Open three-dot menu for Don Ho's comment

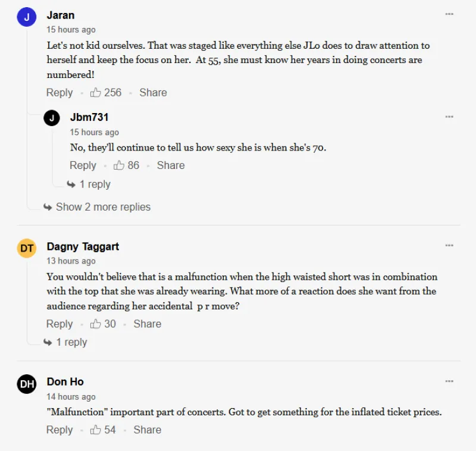[449, 381]
